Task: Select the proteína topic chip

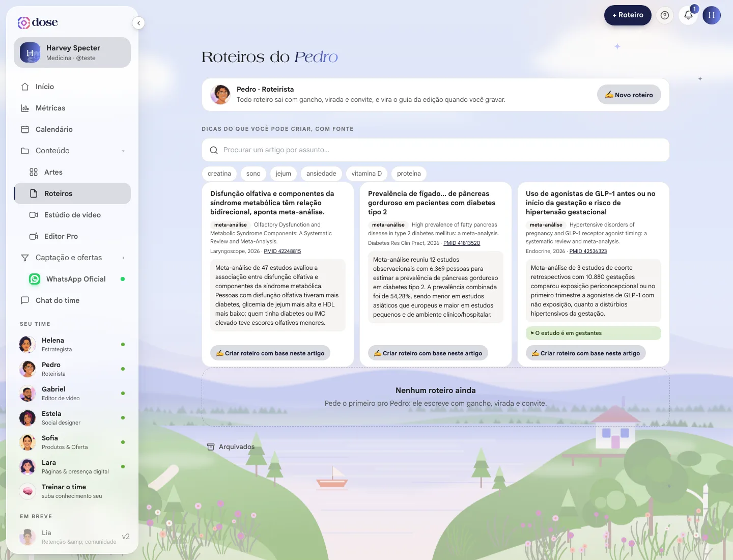Action: (x=409, y=174)
